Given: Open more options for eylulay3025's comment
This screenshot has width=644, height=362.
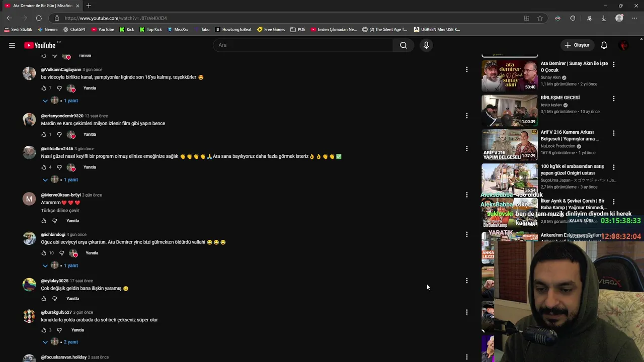Looking at the screenshot, I should (466, 281).
